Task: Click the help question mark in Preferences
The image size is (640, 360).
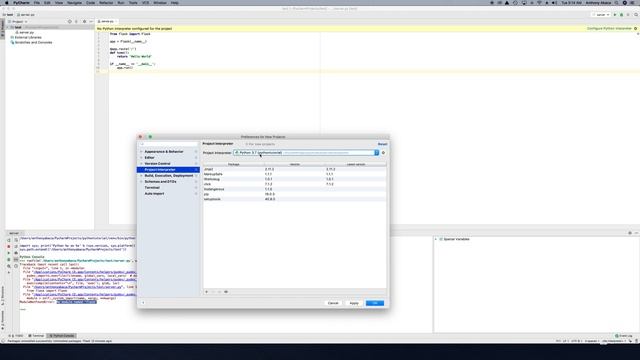Action: tap(143, 303)
